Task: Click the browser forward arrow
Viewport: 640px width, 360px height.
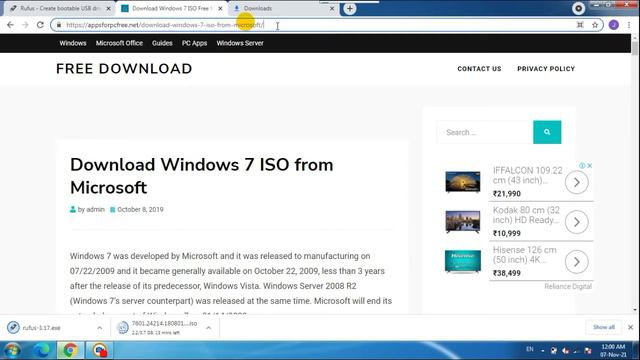Action: click(25, 25)
